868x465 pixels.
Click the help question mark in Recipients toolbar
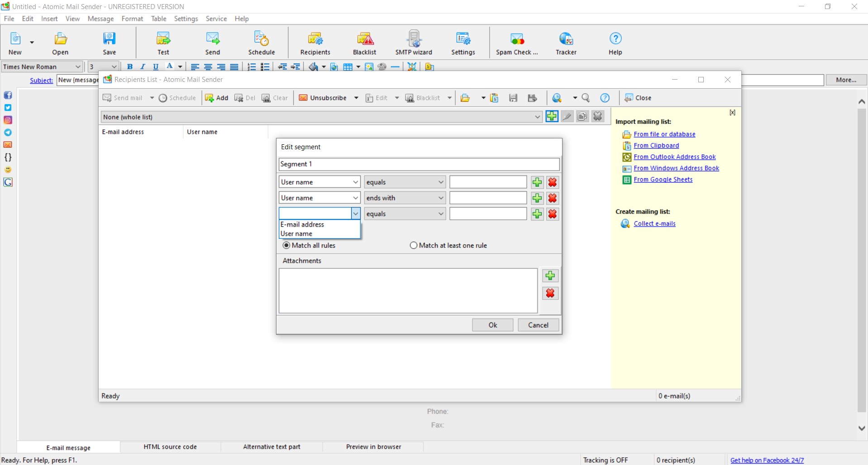point(605,98)
